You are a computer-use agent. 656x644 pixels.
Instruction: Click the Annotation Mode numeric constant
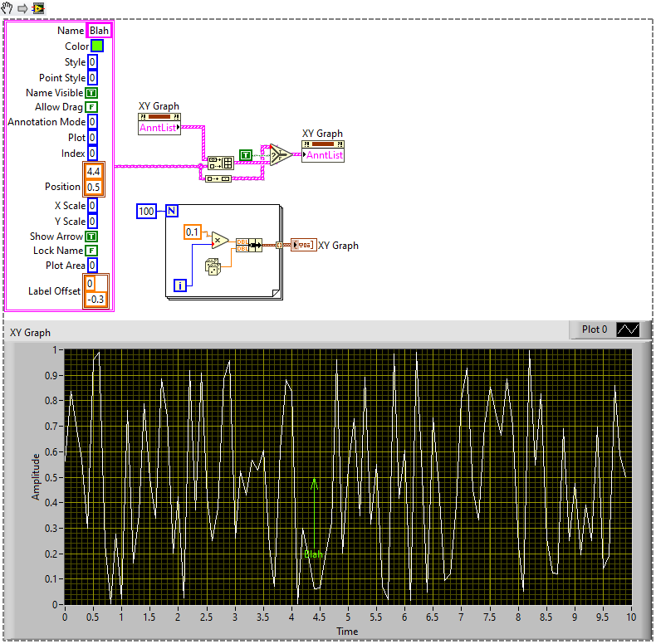point(92,122)
